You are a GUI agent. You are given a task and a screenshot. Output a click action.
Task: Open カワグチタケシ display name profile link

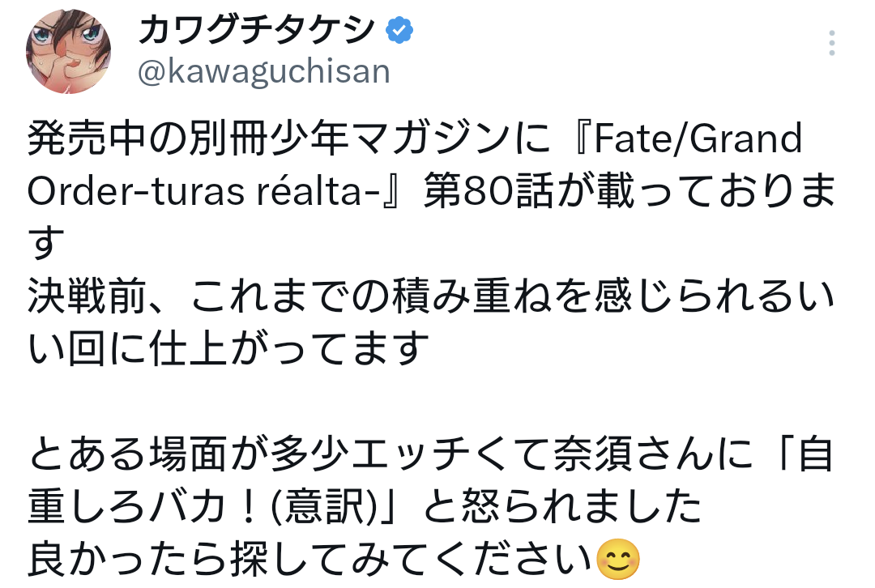point(257,32)
